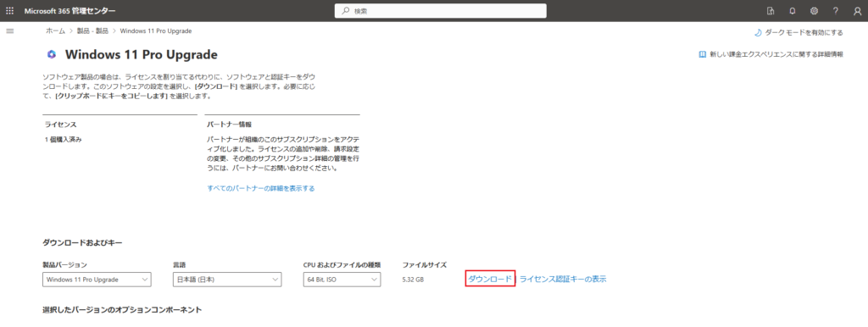This screenshot has height=327, width=868.
Task: Open the settings gear icon
Action: [x=814, y=10]
